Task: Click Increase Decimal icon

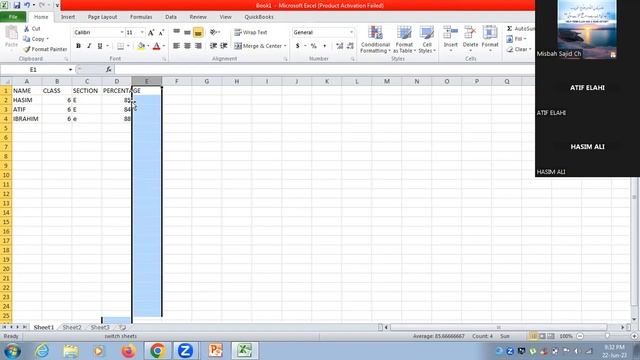Action: [340, 46]
